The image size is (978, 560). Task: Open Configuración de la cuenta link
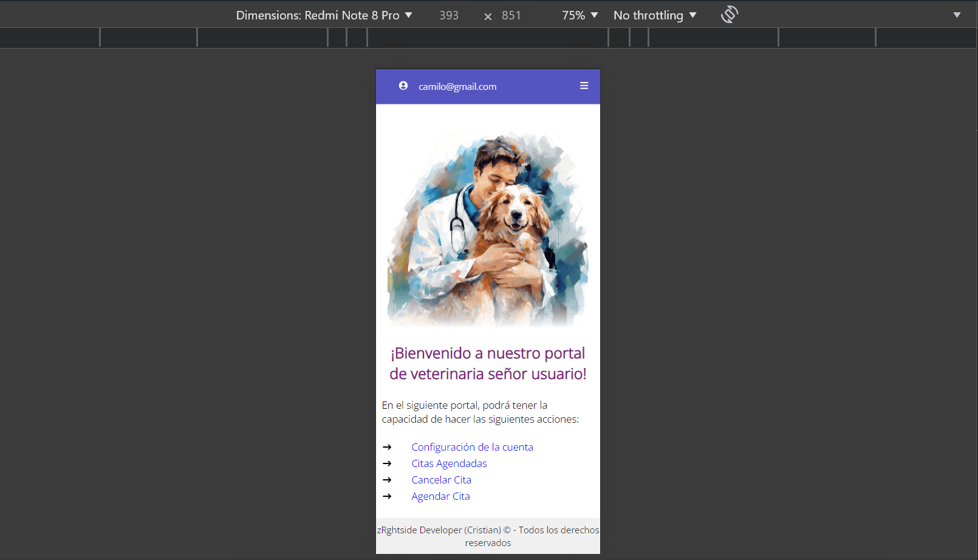pos(472,447)
